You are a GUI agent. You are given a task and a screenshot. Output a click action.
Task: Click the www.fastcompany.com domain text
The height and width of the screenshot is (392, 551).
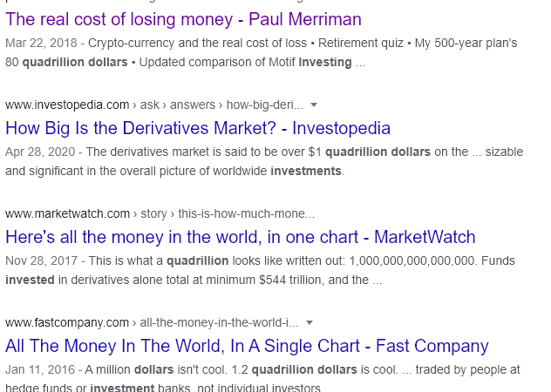pyautogui.click(x=67, y=322)
